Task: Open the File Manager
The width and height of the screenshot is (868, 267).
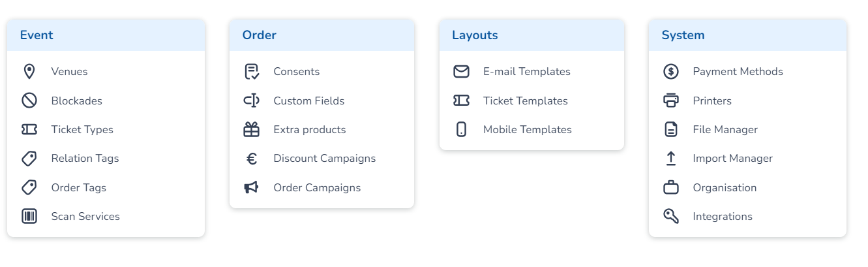Action: 725,130
